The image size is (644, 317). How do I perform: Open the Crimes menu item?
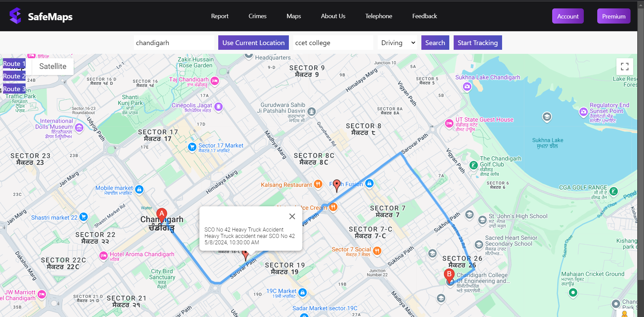tap(257, 16)
